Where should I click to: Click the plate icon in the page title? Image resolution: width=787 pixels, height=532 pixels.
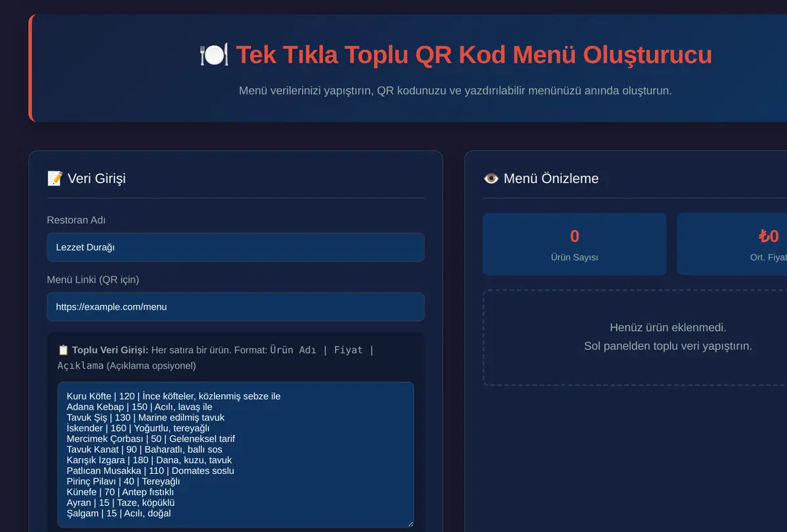pyautogui.click(x=214, y=54)
